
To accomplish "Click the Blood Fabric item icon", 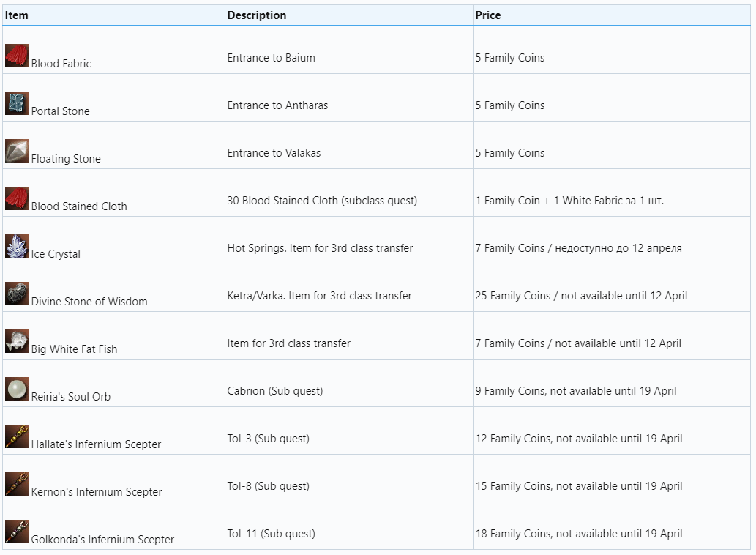I will coord(17,56).
